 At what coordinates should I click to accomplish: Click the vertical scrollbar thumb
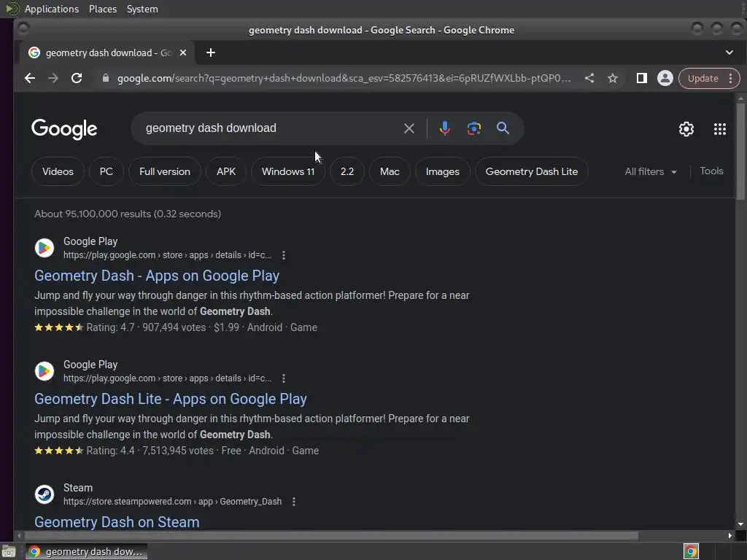click(x=740, y=151)
